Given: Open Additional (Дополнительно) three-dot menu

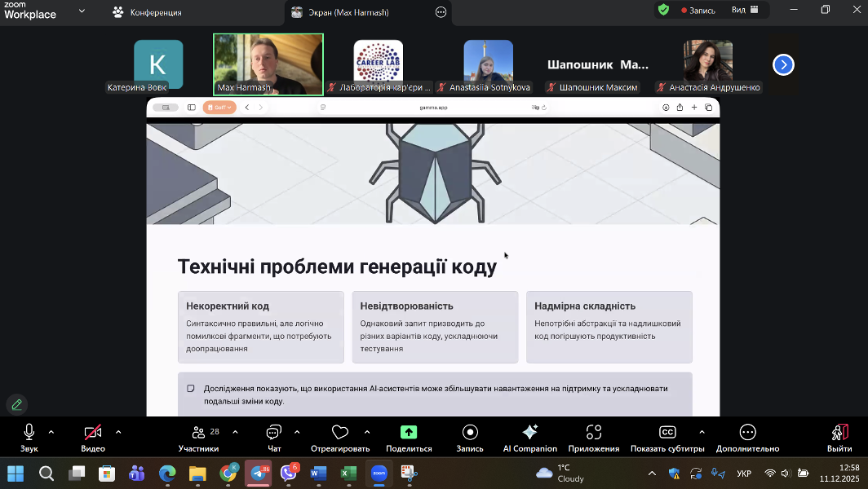Looking at the screenshot, I should click(747, 433).
